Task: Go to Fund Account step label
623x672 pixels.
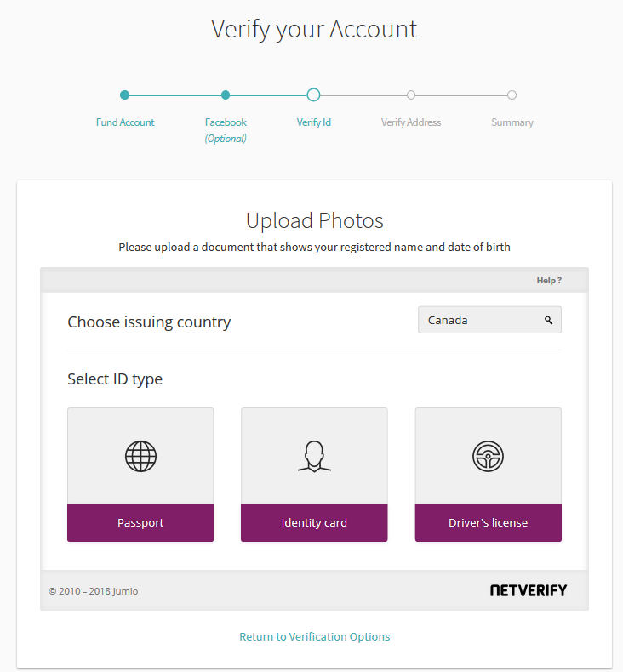Action: pyautogui.click(x=125, y=122)
